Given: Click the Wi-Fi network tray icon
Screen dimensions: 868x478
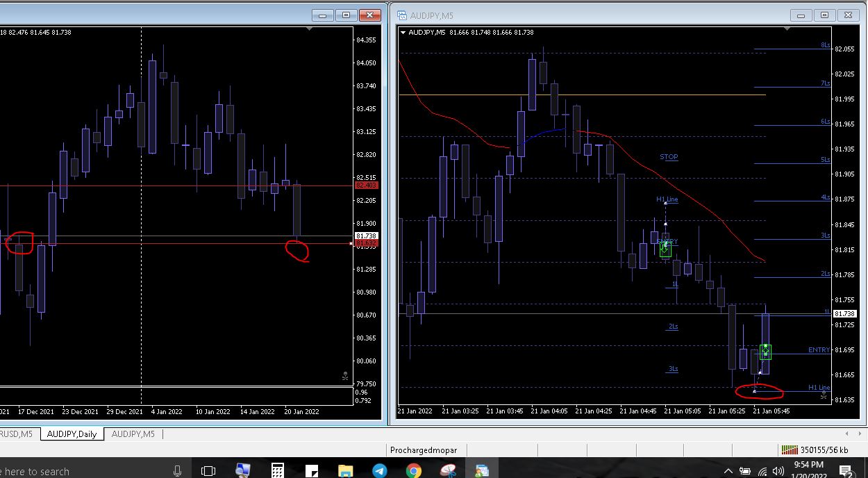Looking at the screenshot, I should pyautogui.click(x=762, y=471).
